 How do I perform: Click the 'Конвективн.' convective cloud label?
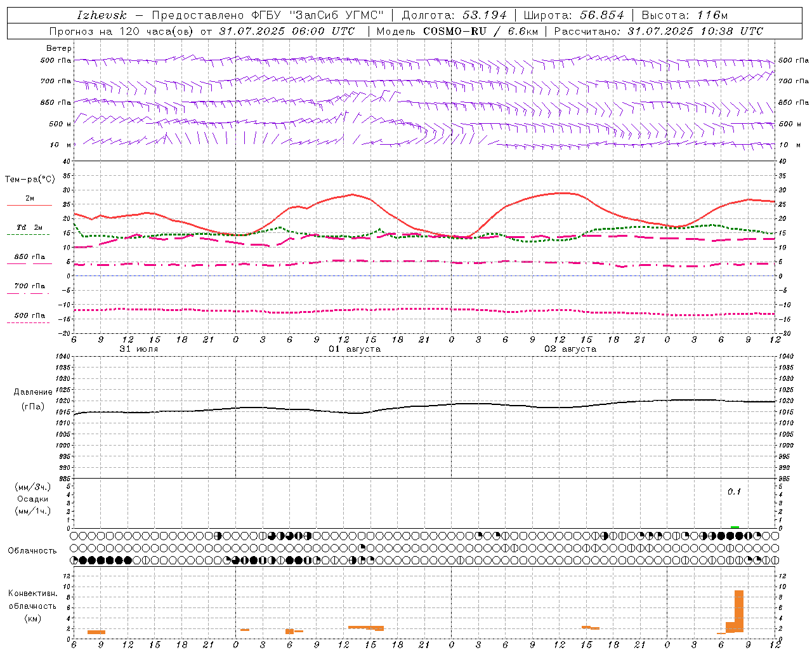click(x=32, y=594)
